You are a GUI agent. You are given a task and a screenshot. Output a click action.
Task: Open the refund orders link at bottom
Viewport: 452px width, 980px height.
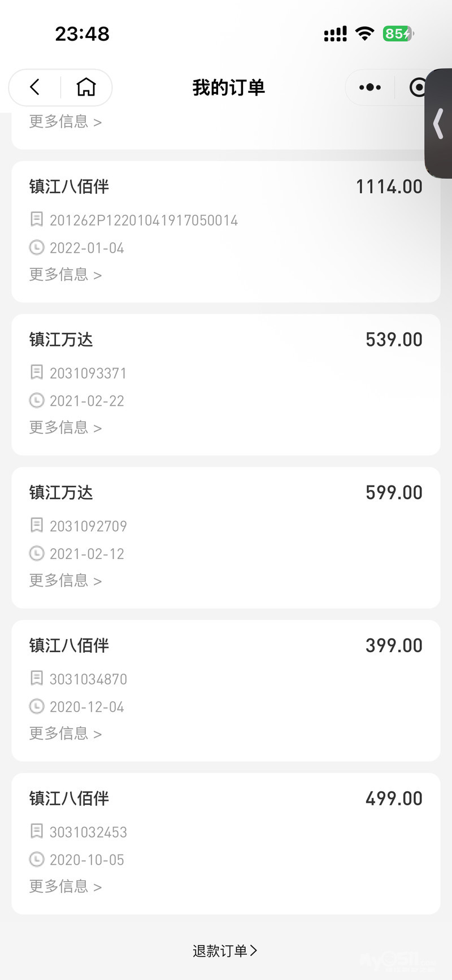click(225, 951)
